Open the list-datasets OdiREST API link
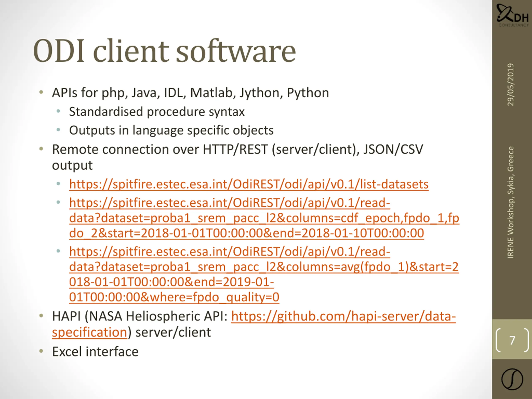 point(249,185)
